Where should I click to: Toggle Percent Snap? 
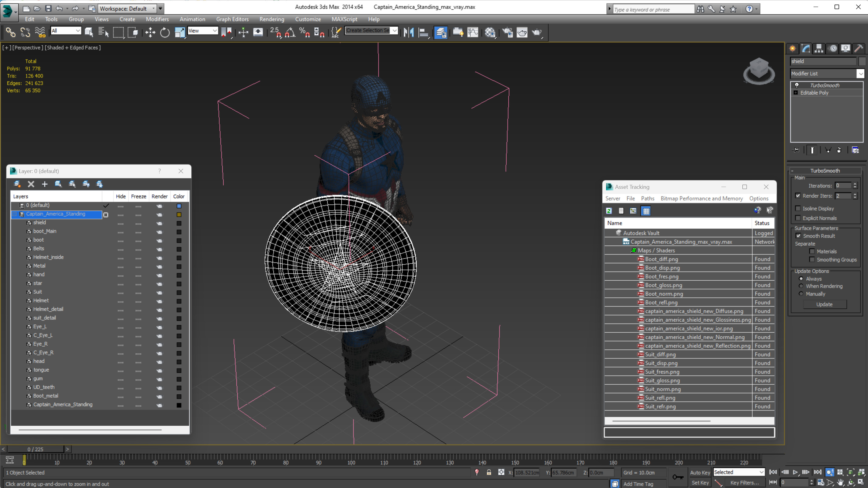(x=305, y=32)
